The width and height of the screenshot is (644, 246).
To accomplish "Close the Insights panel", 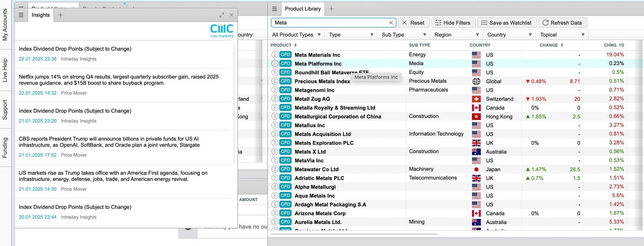I will tap(231, 15).
